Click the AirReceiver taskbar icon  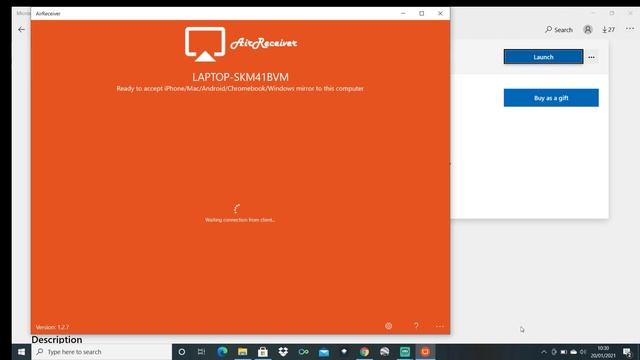[x=425, y=352]
